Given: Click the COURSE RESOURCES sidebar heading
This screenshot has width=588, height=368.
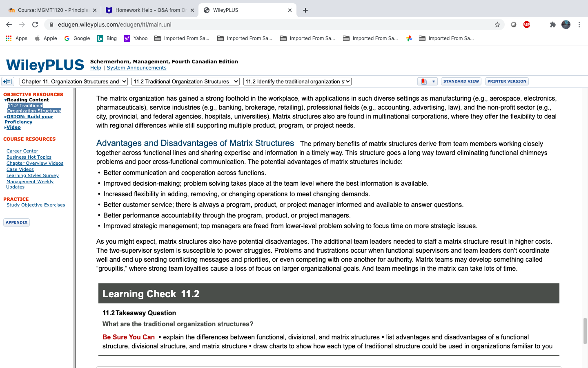Looking at the screenshot, I should pos(29,139).
